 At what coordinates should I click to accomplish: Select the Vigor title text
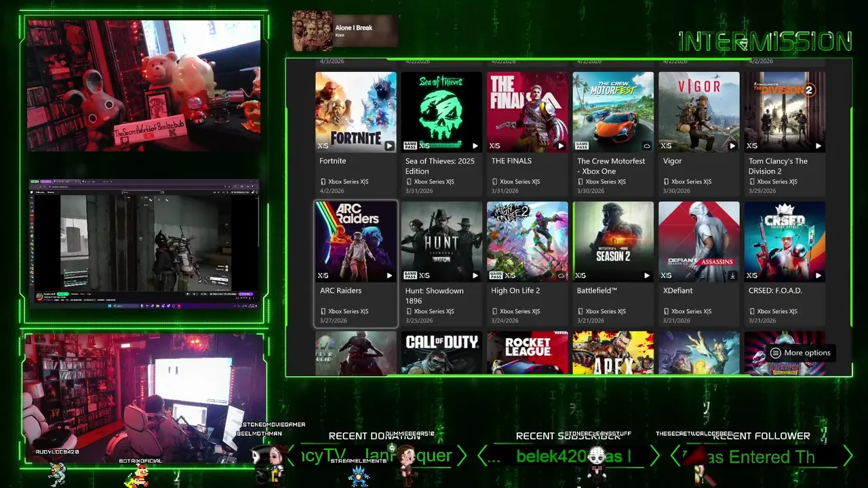click(x=673, y=161)
